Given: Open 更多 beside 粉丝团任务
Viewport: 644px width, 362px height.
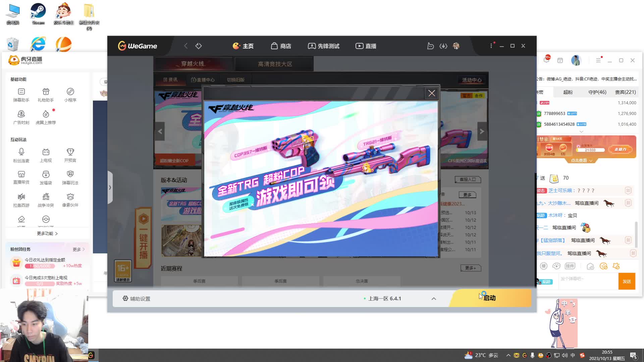Looking at the screenshot, I should [x=78, y=249].
